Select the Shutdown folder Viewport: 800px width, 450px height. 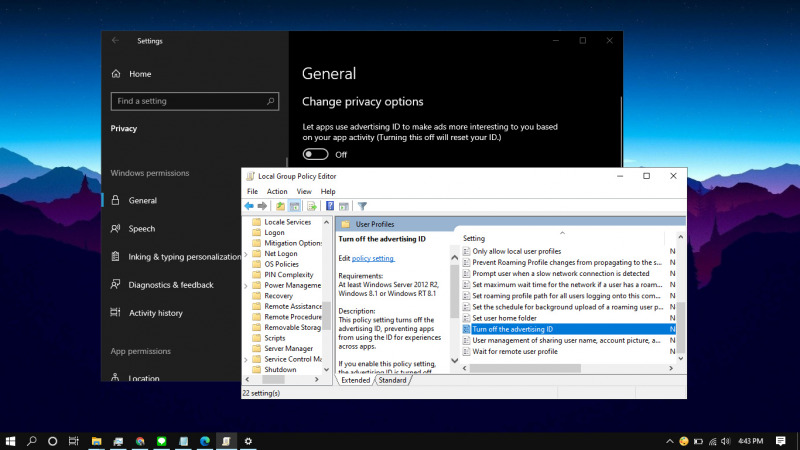(x=280, y=370)
